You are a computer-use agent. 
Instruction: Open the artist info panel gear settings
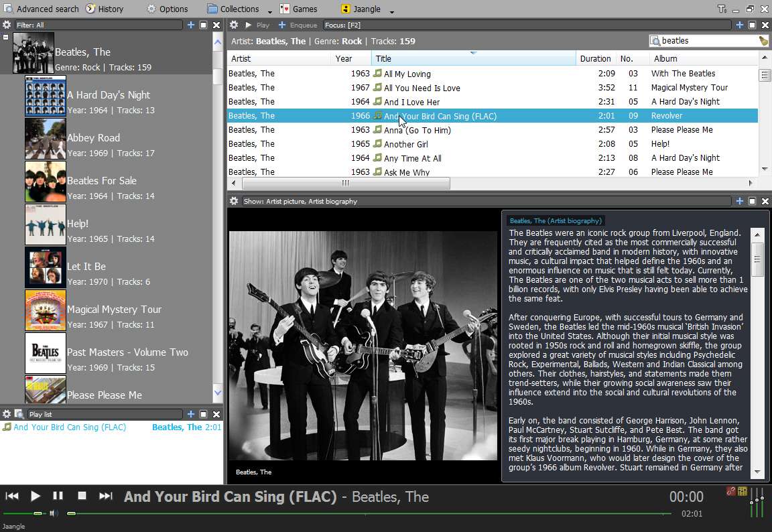(x=234, y=201)
